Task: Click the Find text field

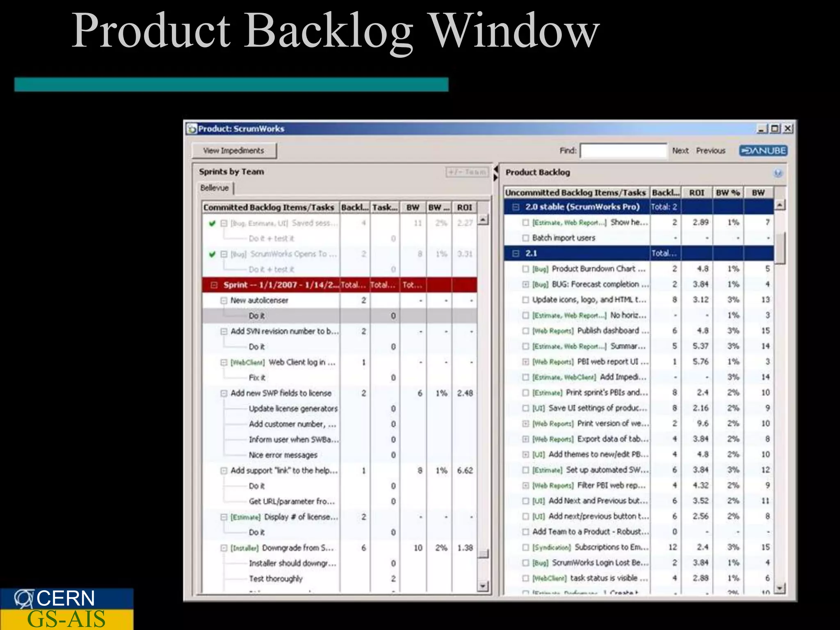Action: 623,151
